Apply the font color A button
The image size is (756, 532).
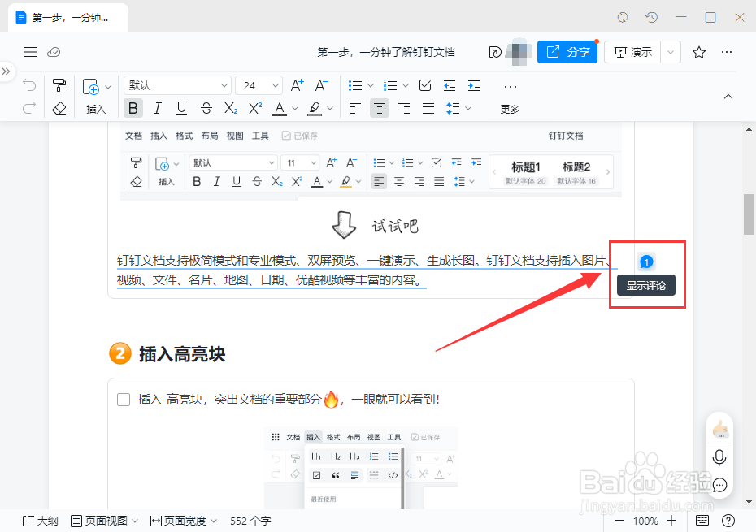pos(280,109)
